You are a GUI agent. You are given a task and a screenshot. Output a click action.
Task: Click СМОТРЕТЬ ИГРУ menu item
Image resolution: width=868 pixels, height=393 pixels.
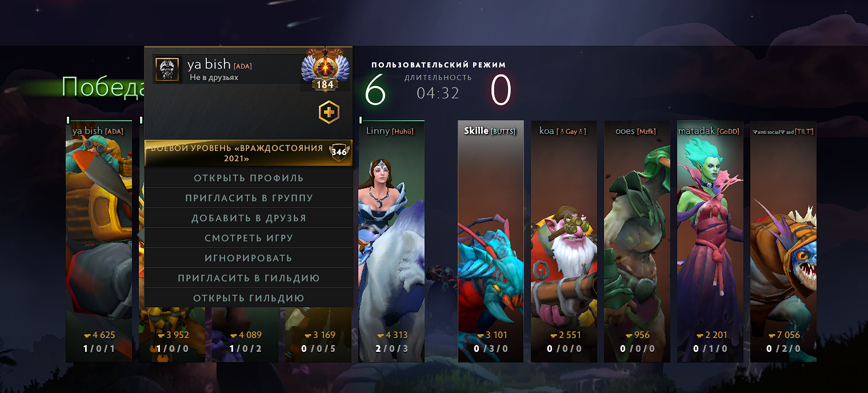(249, 238)
